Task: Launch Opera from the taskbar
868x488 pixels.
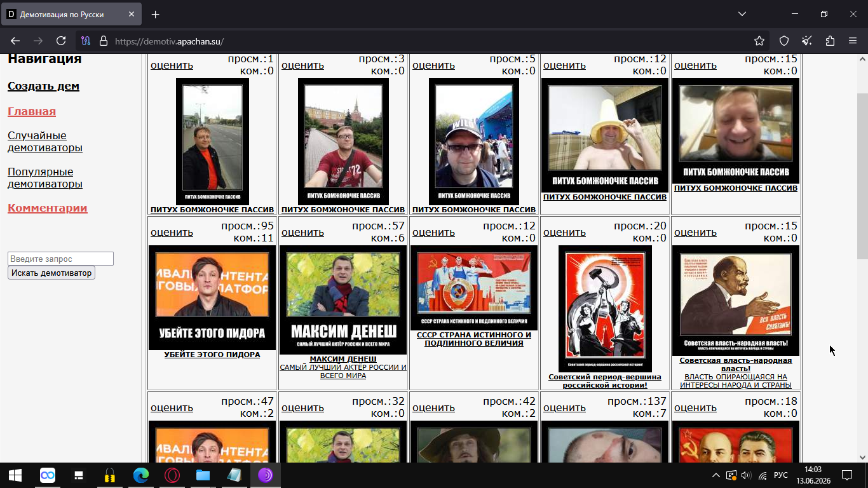Action: (172, 475)
